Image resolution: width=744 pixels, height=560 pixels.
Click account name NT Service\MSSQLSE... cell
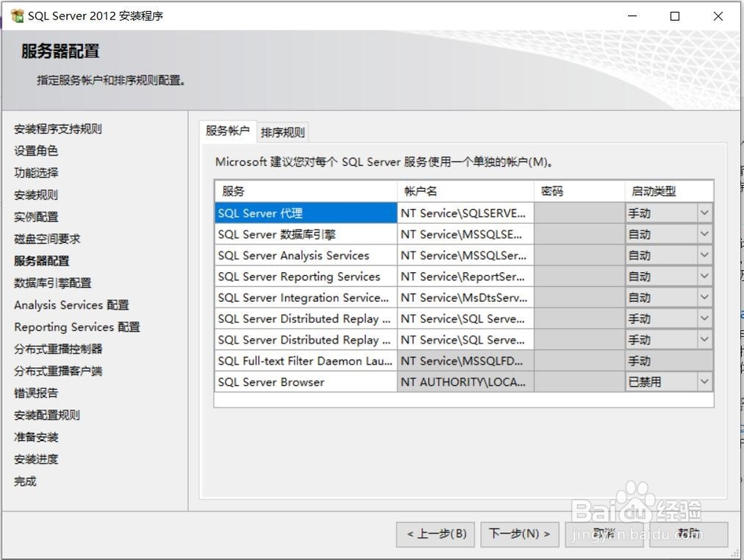pyautogui.click(x=466, y=234)
